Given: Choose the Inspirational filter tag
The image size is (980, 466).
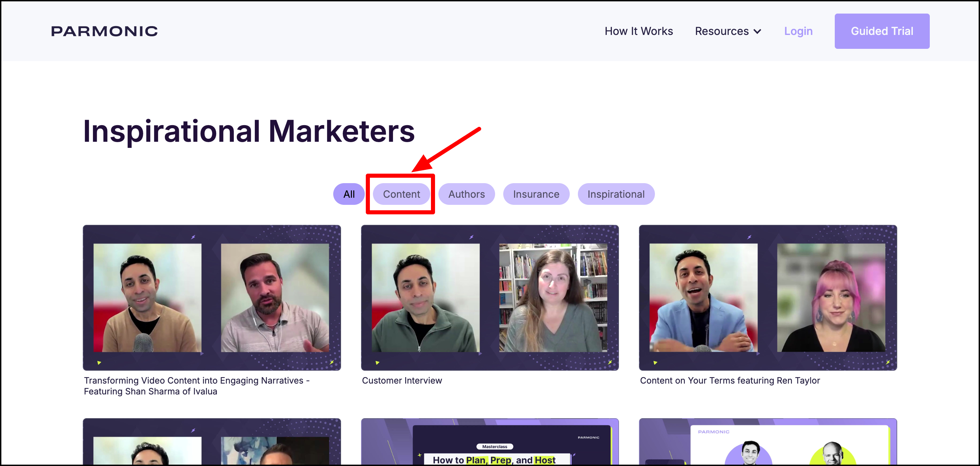Looking at the screenshot, I should pyautogui.click(x=616, y=194).
